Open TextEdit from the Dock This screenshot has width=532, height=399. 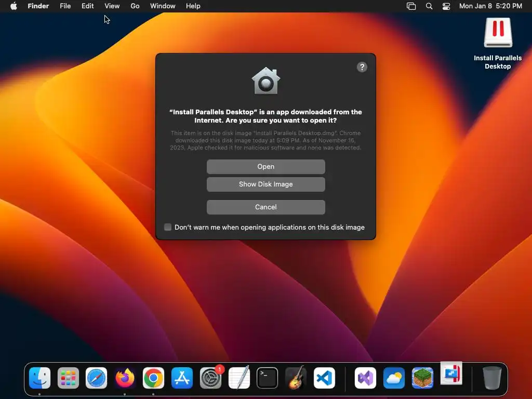coord(239,377)
